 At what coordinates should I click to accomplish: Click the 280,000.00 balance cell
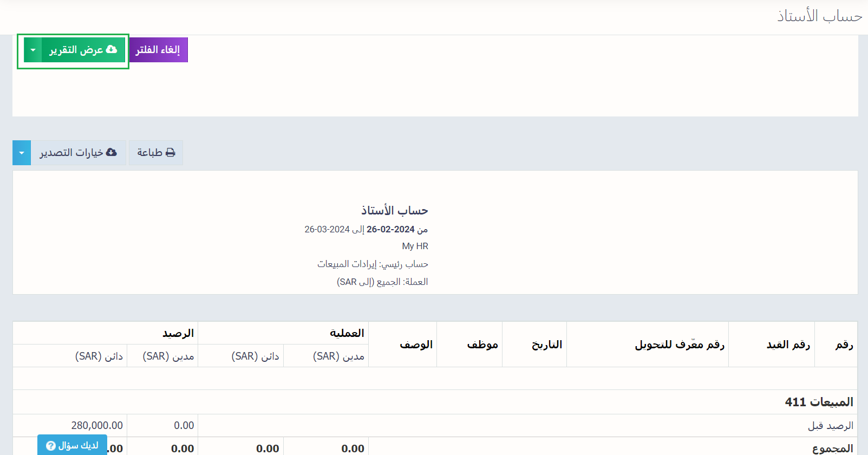[97, 425]
